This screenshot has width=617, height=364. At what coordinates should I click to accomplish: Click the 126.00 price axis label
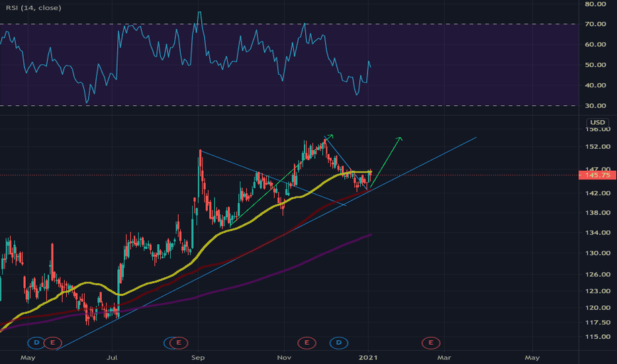point(597,275)
